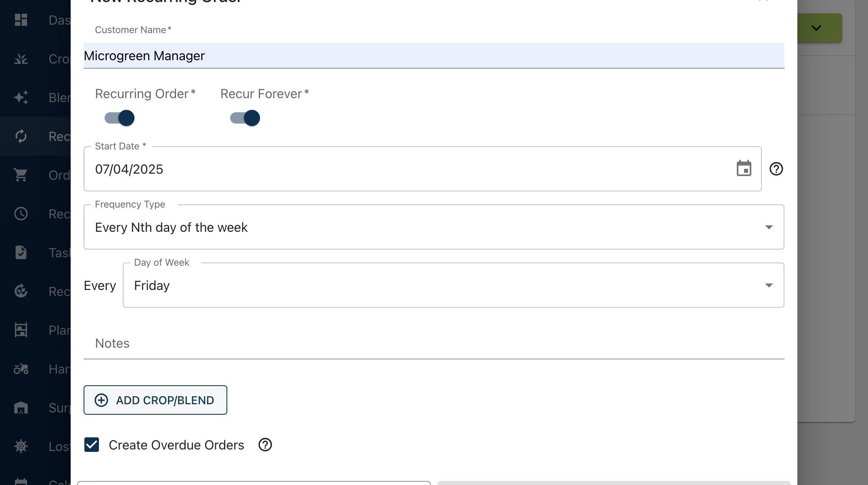
Task: Uncheck the Create Overdue Orders checkbox
Action: point(92,445)
